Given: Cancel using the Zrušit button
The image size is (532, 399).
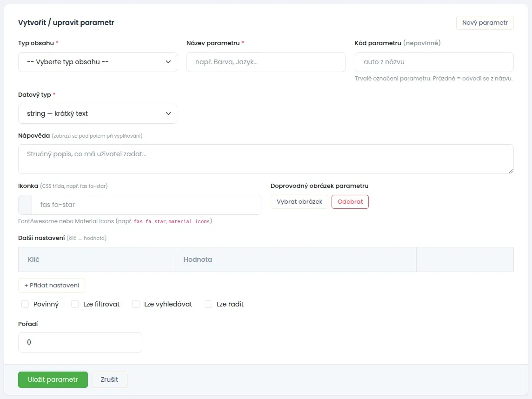Looking at the screenshot, I should [109, 379].
